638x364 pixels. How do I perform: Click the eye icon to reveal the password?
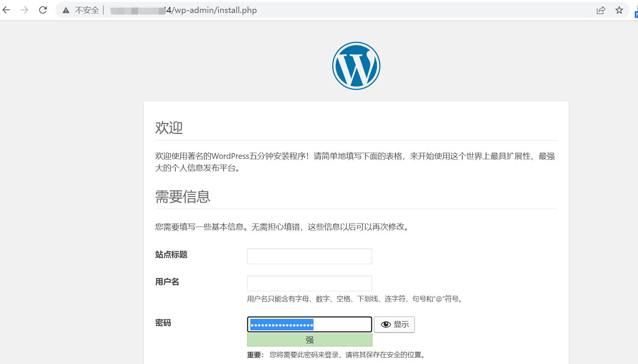tap(386, 324)
